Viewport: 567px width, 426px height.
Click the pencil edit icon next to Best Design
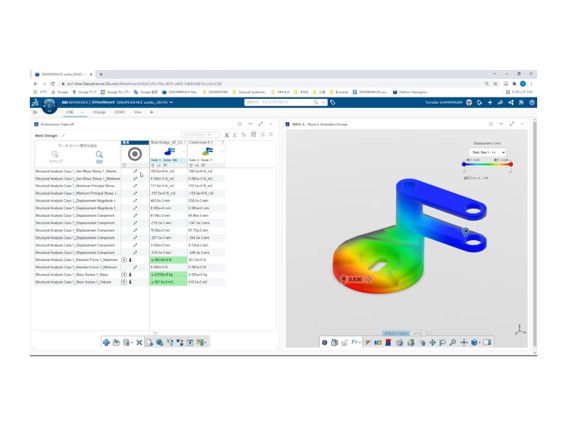63,135
